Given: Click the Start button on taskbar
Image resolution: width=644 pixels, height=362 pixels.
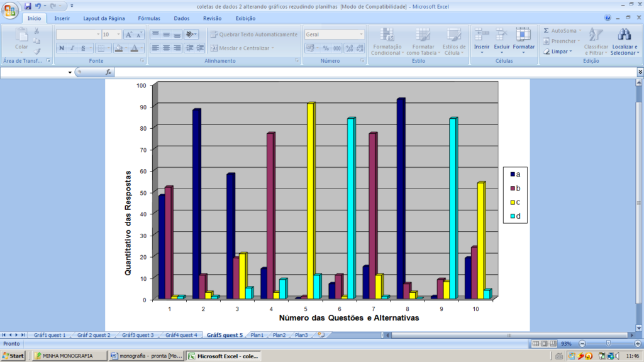Looking at the screenshot, I should 13,356.
